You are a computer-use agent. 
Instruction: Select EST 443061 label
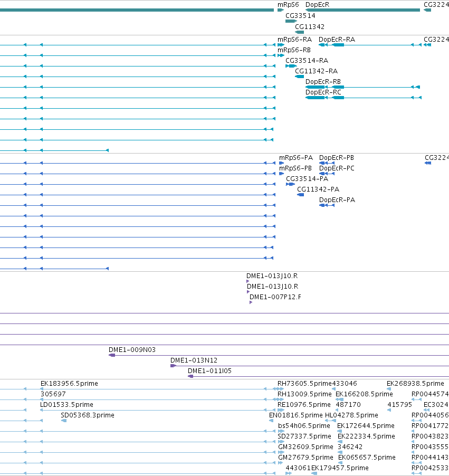(x=298, y=468)
